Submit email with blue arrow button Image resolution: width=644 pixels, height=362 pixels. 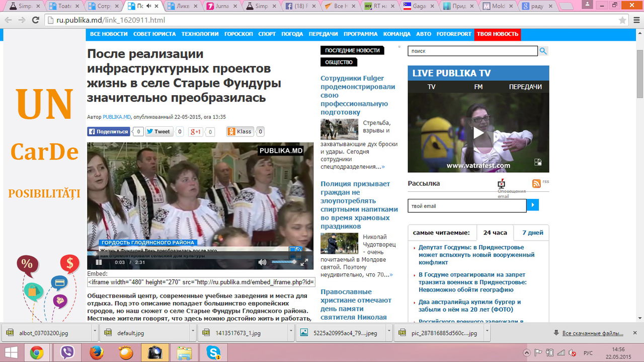coord(533,205)
